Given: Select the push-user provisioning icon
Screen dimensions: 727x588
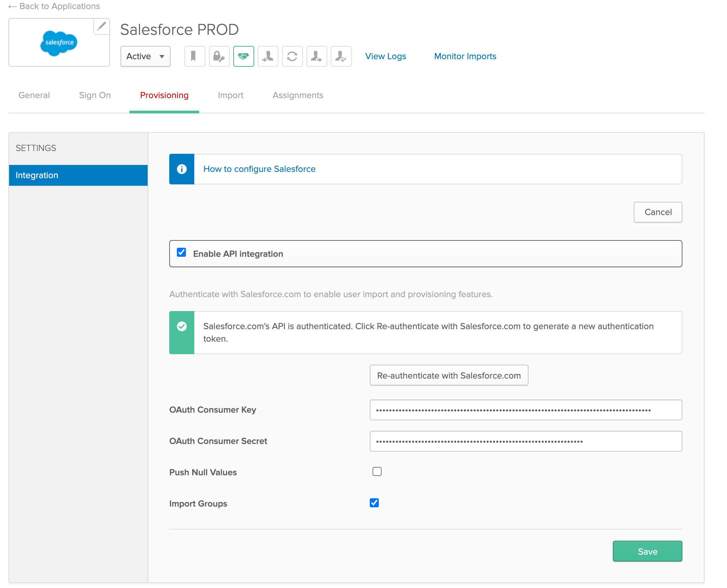Looking at the screenshot, I should coord(316,56).
